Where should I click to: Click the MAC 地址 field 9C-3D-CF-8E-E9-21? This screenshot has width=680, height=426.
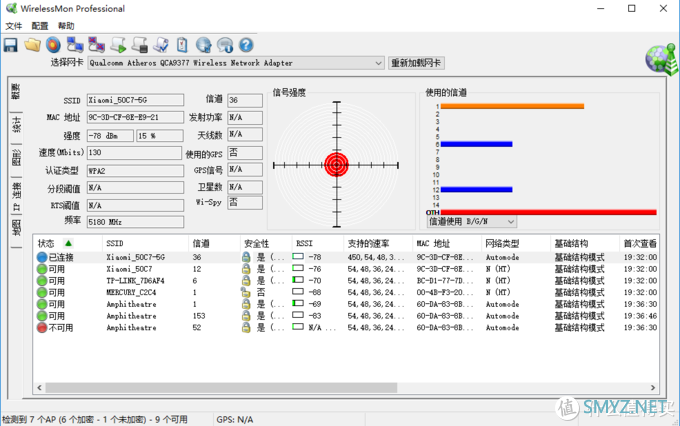point(135,118)
